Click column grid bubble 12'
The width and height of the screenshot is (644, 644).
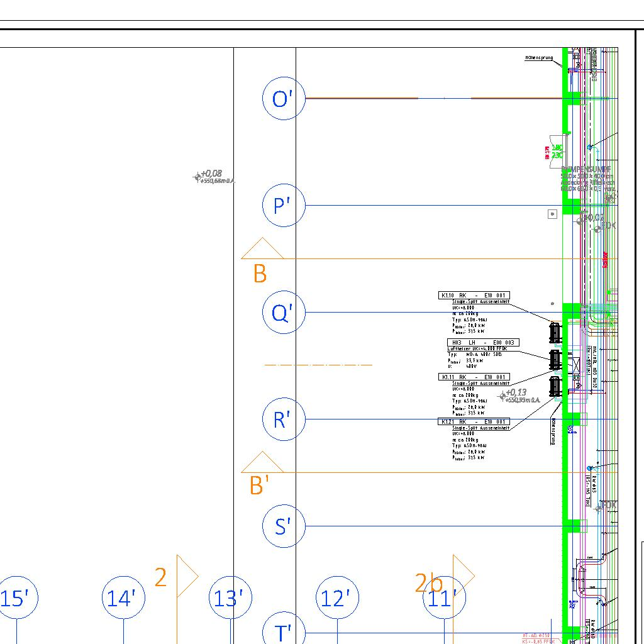coord(337,598)
